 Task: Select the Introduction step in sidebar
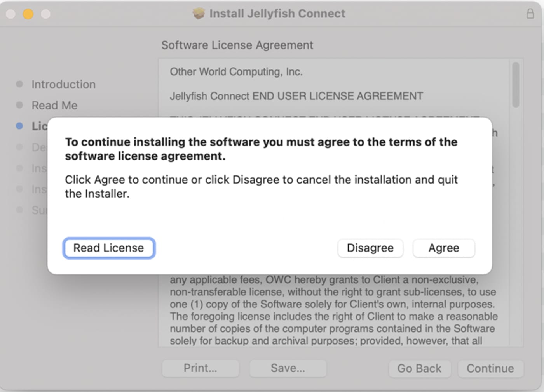click(63, 84)
